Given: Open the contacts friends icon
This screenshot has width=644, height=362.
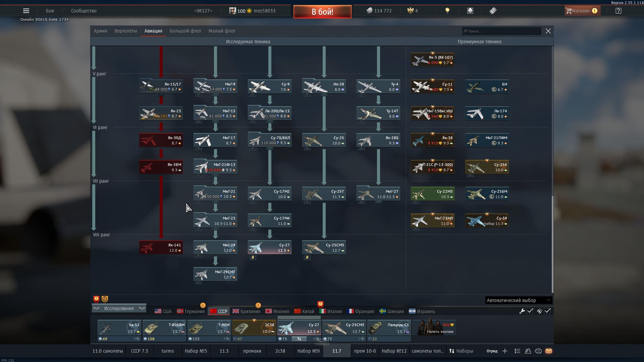Looking at the screenshot, I should click(528, 351).
